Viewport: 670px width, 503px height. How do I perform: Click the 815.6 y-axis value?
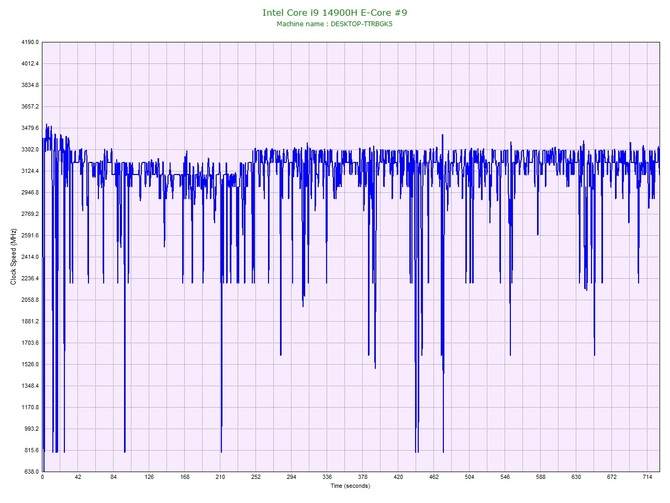(31, 450)
